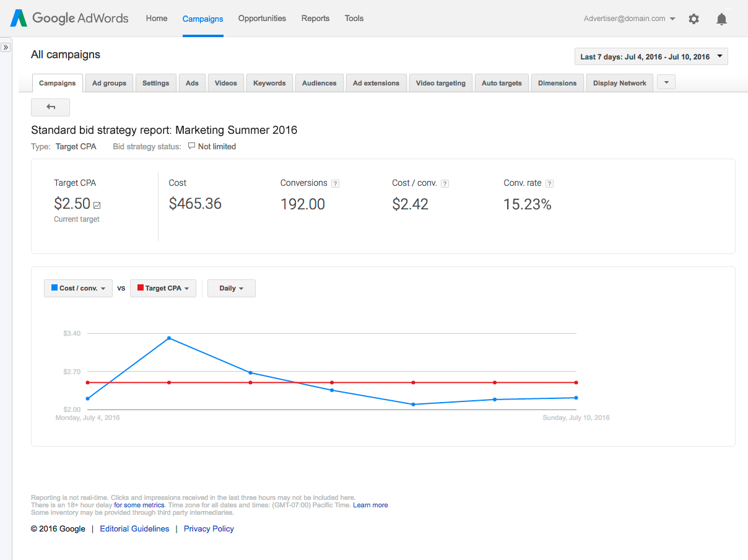
Task: Open help tooltip beside Cost / conv. metric
Action: click(x=445, y=183)
